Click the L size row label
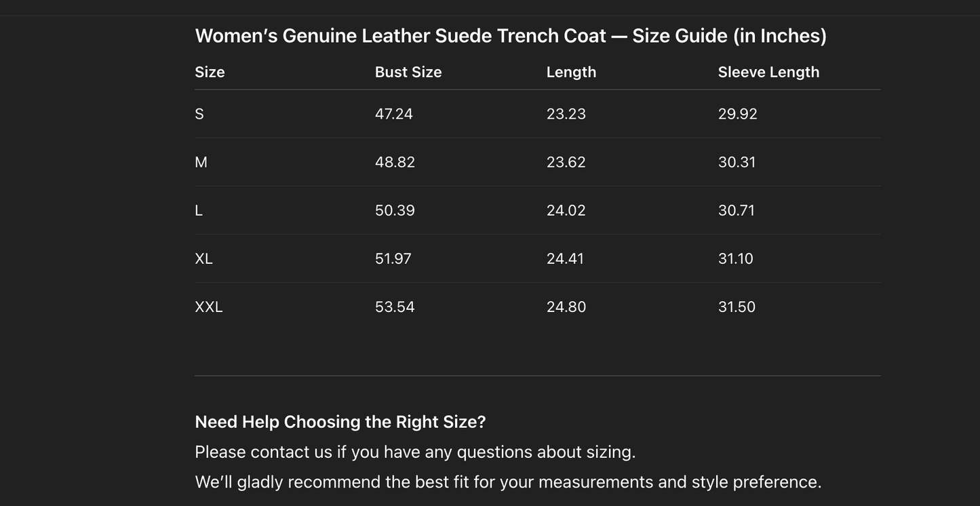The width and height of the screenshot is (980, 506). click(x=199, y=210)
